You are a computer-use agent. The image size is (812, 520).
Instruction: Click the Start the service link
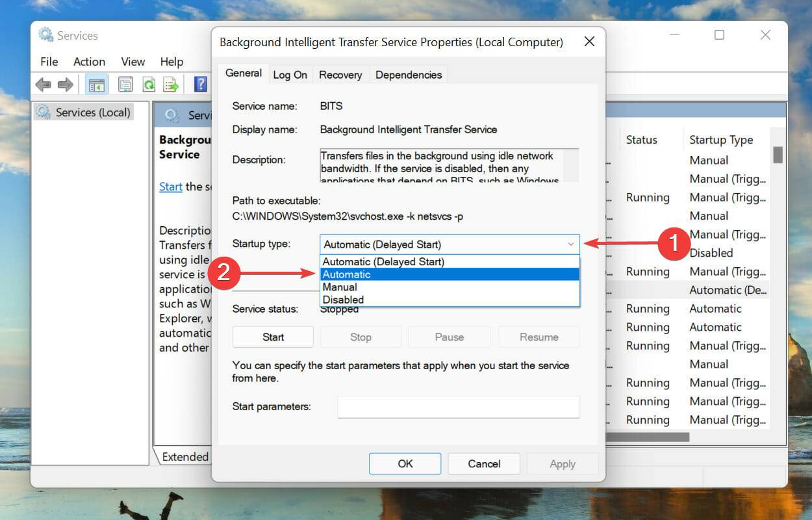tap(170, 187)
